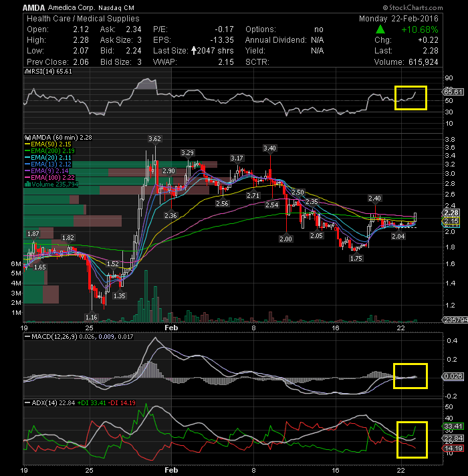Select the Amedica Corp. company name
The width and height of the screenshot is (468, 476).
tap(71, 7)
